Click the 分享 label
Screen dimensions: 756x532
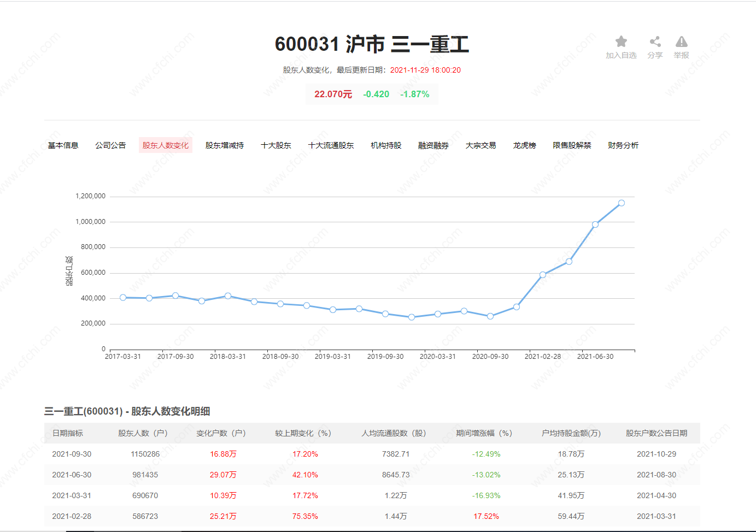click(655, 55)
